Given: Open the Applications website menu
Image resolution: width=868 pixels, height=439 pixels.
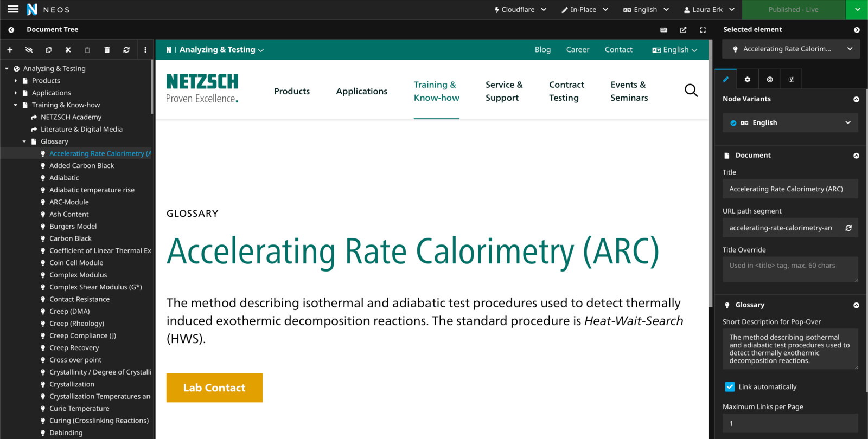Looking at the screenshot, I should pos(362,91).
